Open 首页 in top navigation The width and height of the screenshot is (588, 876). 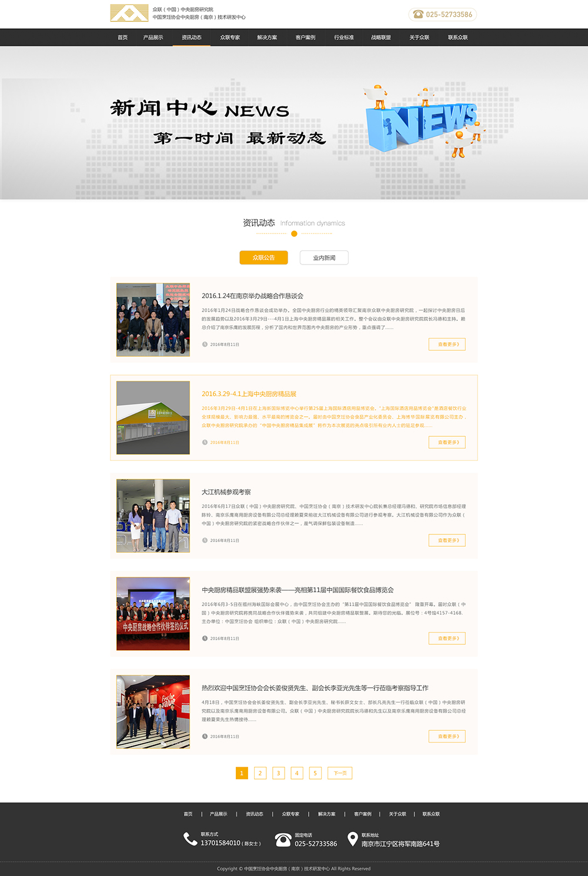tap(122, 38)
